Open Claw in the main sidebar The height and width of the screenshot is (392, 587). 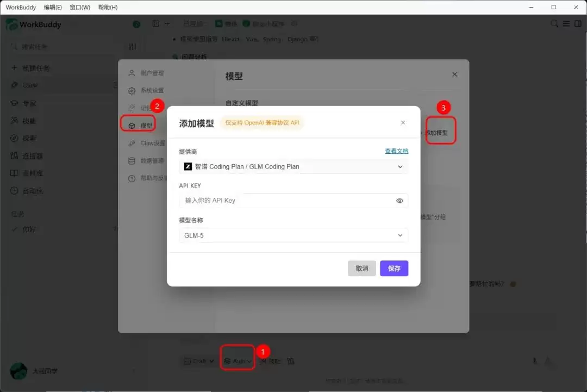pos(24,85)
